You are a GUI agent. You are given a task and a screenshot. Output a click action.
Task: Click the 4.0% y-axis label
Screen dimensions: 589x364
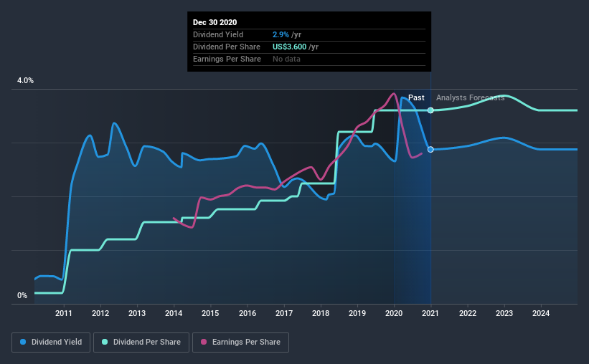click(25, 81)
